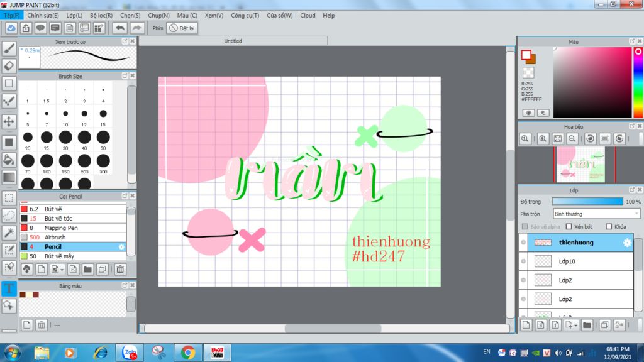Viewport: 644px width, 362px height.
Task: Open the Windows Start menu
Action: pos(13,353)
